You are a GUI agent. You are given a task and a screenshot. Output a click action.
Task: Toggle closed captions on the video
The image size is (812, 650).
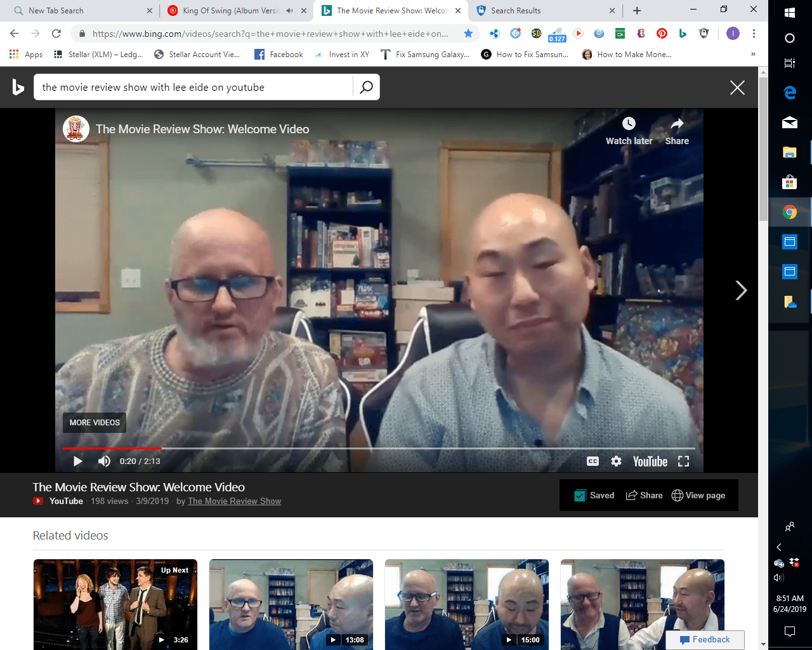point(593,461)
